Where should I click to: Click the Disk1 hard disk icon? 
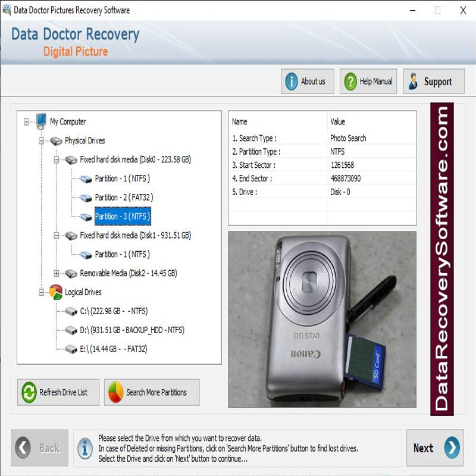[71, 236]
